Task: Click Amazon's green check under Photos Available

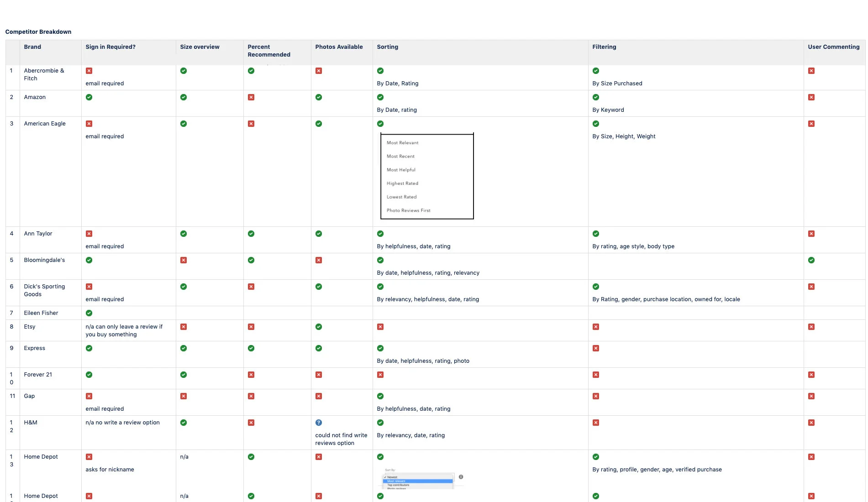Action: pyautogui.click(x=319, y=97)
